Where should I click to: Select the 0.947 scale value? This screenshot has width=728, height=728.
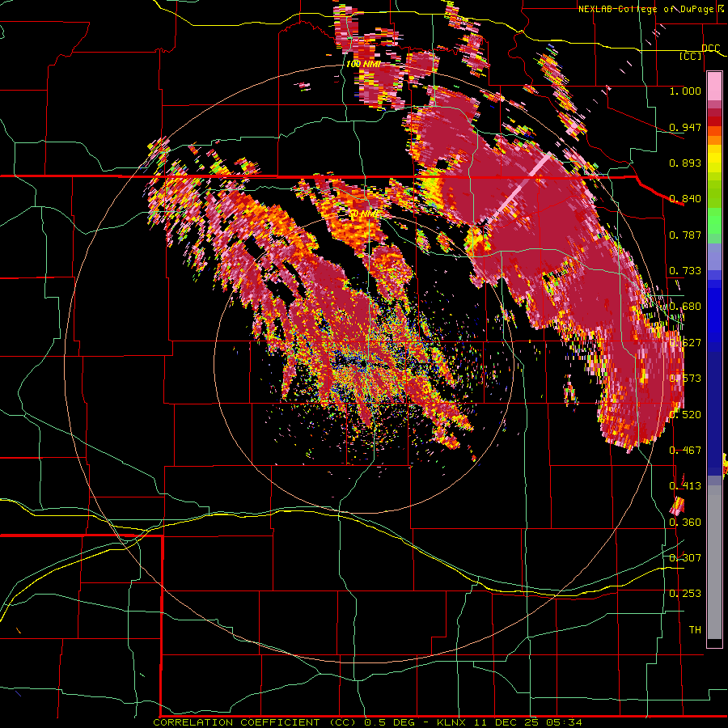coord(685,127)
